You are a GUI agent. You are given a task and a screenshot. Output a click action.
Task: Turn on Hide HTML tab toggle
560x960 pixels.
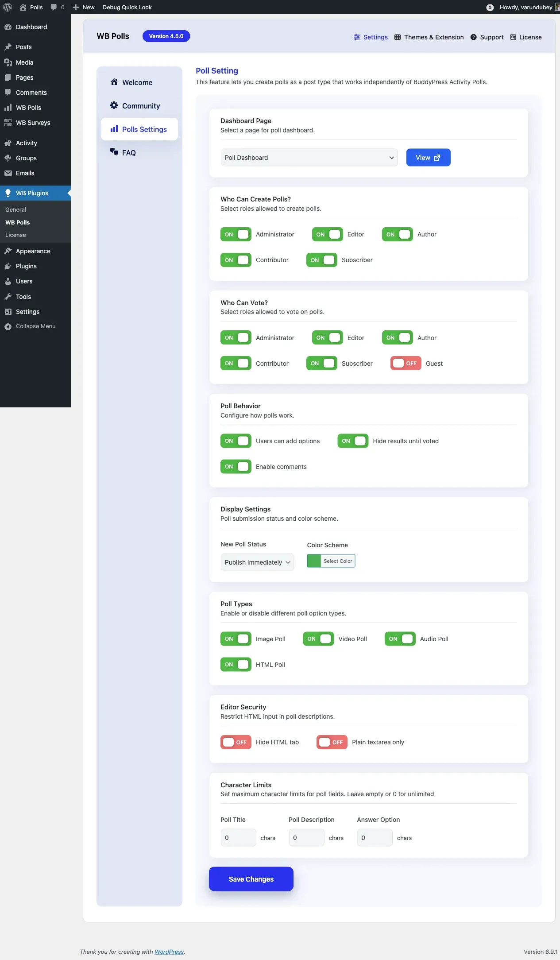(x=236, y=742)
